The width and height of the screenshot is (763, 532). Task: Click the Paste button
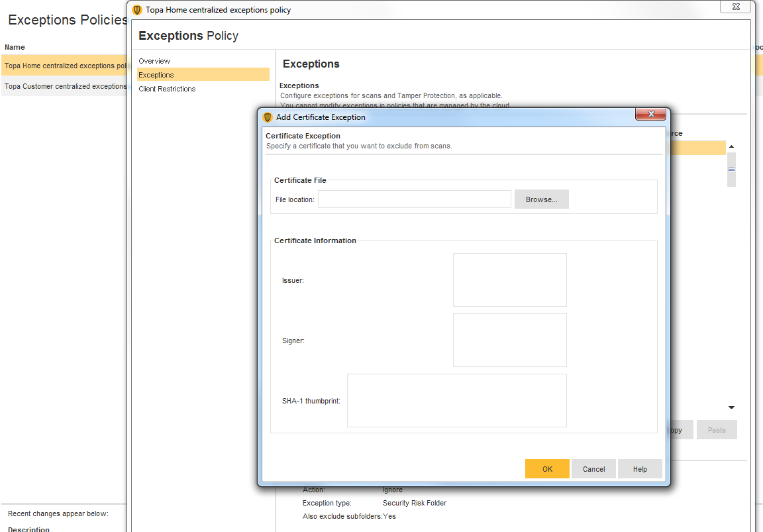717,429
